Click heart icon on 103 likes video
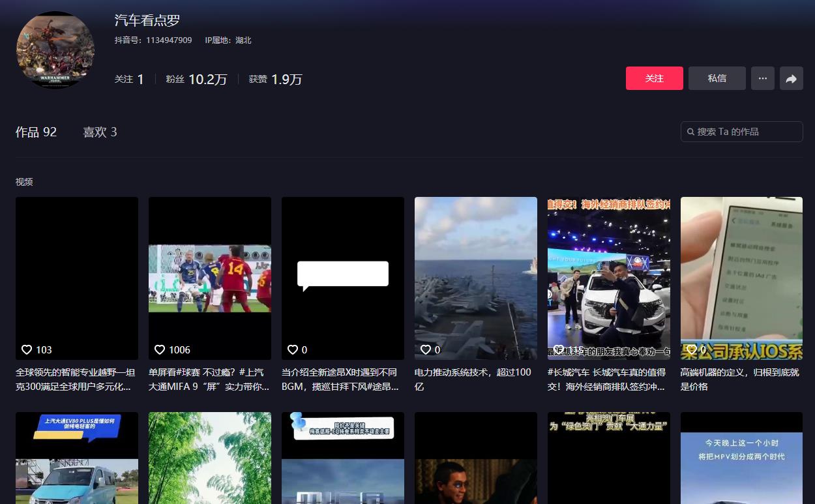Screen dimensions: 815x504 tap(27, 349)
